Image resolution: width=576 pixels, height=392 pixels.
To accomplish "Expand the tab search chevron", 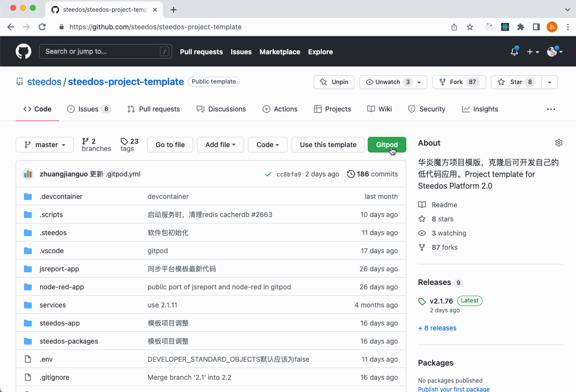I will (x=568, y=10).
